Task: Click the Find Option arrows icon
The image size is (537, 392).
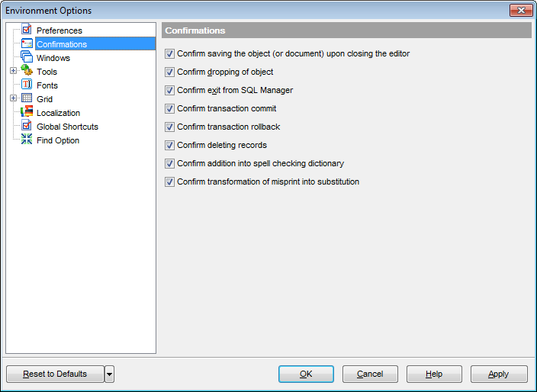Action: click(x=27, y=139)
